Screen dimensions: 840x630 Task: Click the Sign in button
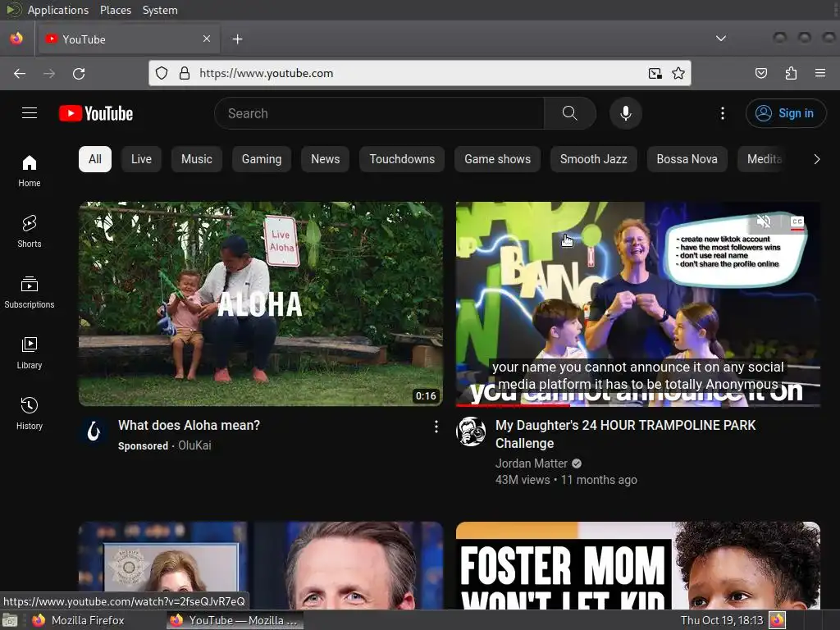(x=785, y=113)
